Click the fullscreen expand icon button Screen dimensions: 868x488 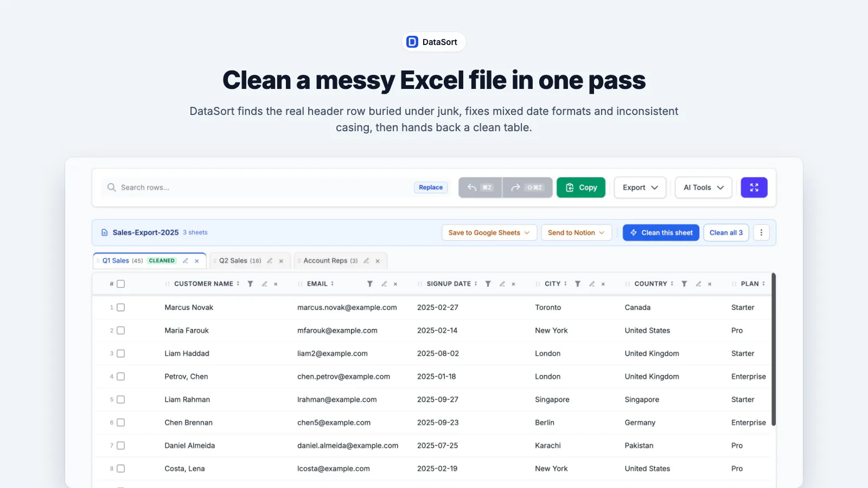click(754, 188)
